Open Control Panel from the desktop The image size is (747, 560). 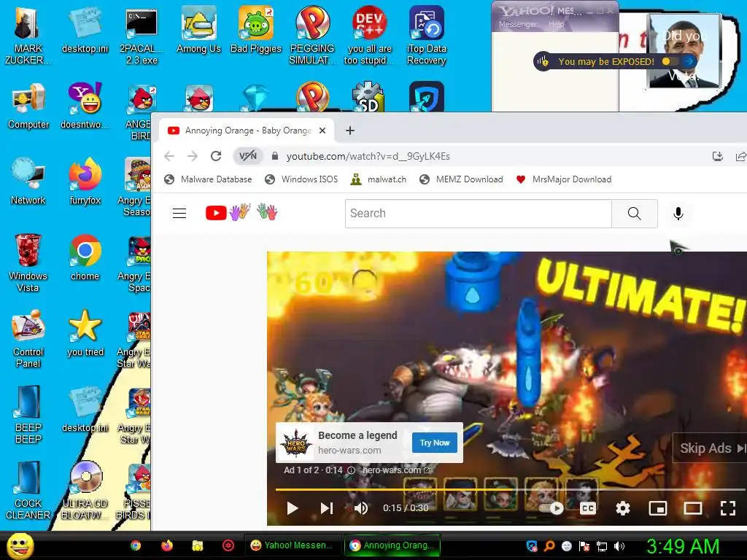tap(28, 339)
